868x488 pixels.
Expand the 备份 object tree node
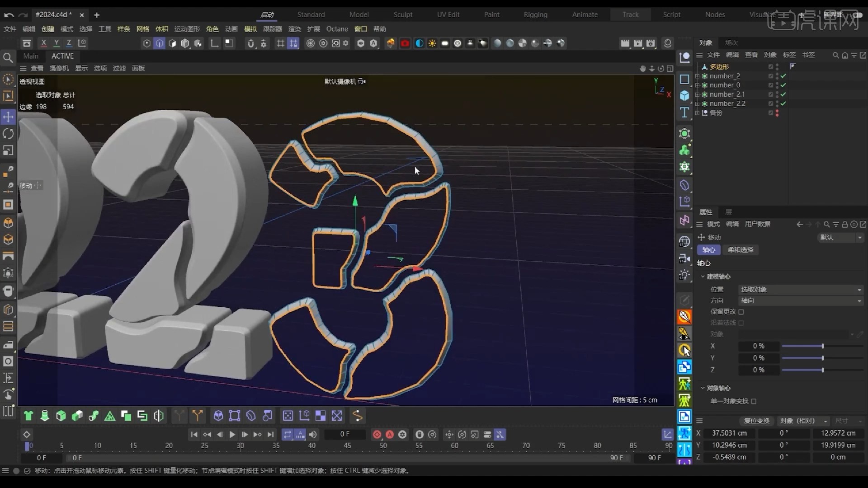[698, 113]
